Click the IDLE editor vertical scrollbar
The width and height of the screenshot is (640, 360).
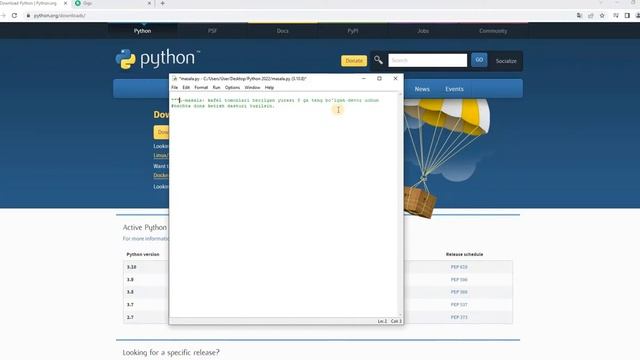point(400,204)
